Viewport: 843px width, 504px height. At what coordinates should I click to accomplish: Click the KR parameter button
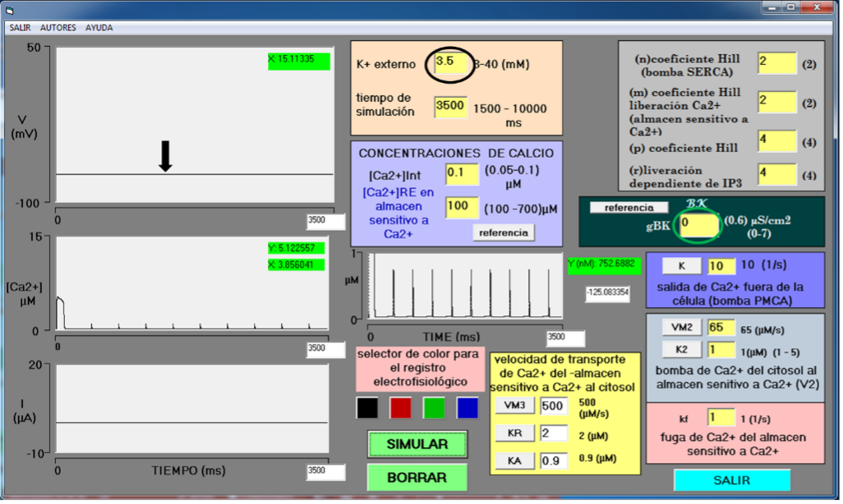point(514,433)
